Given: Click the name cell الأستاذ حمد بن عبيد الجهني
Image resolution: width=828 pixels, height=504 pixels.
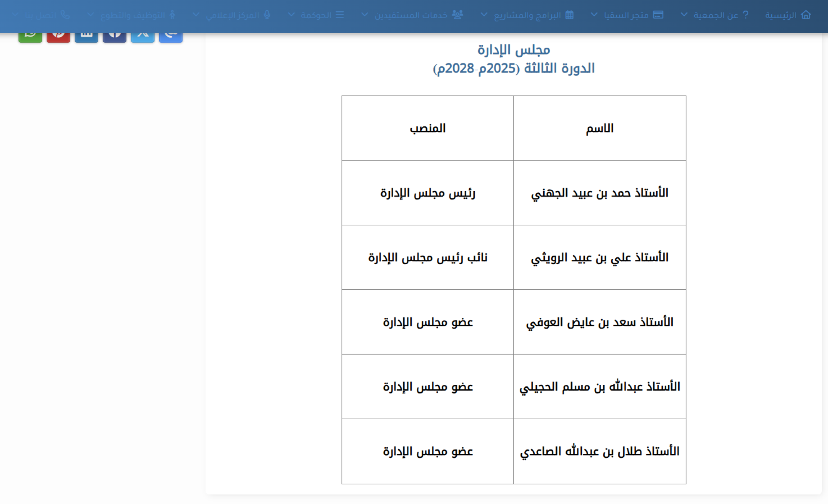Looking at the screenshot, I should coord(599,193).
